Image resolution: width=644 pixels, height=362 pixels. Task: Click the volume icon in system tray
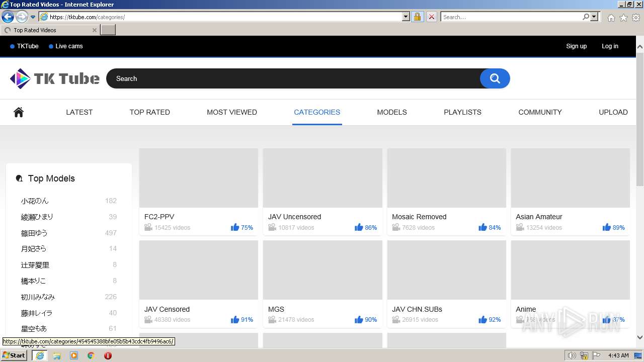pos(572,355)
